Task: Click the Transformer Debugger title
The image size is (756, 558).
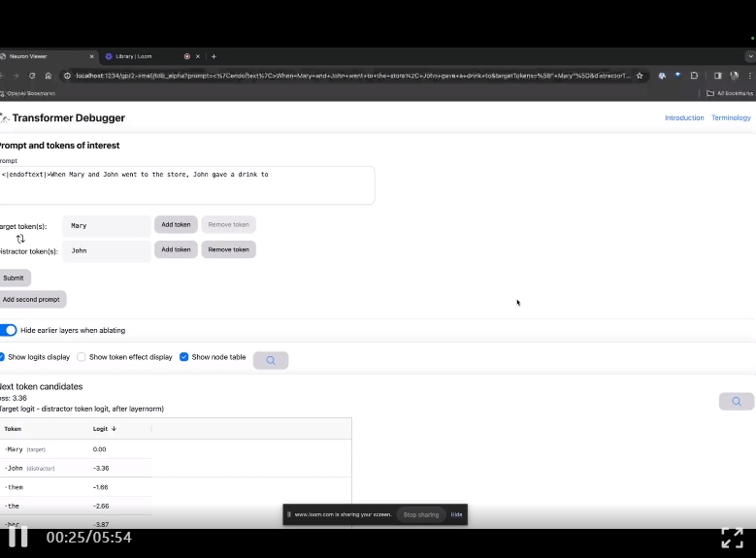Action: (x=68, y=118)
